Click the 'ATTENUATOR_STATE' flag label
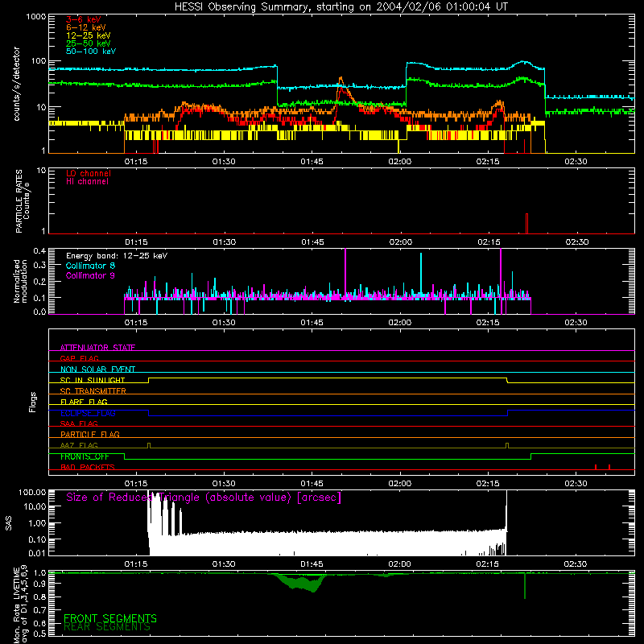The image size is (644, 644). 97,348
